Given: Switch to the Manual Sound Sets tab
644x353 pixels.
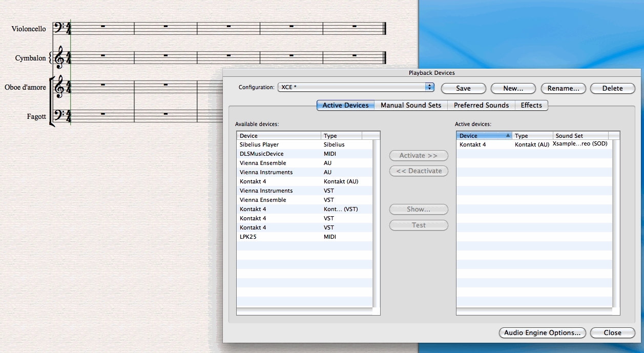Looking at the screenshot, I should coord(410,105).
